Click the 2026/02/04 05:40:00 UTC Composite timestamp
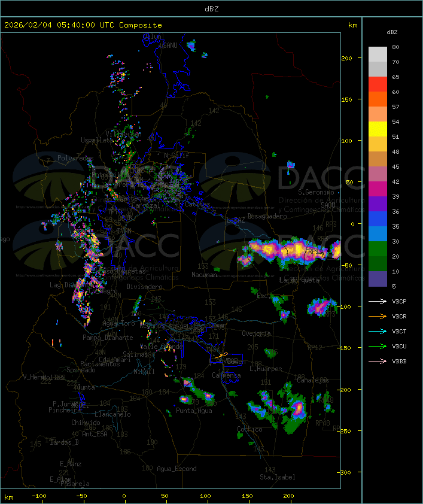The height and width of the screenshot is (504, 423). coord(83,25)
